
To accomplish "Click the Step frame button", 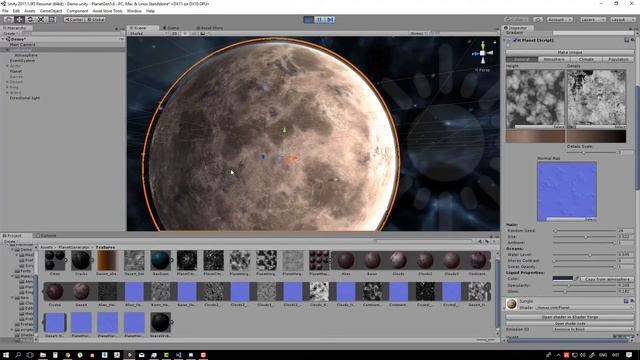I will point(330,19).
